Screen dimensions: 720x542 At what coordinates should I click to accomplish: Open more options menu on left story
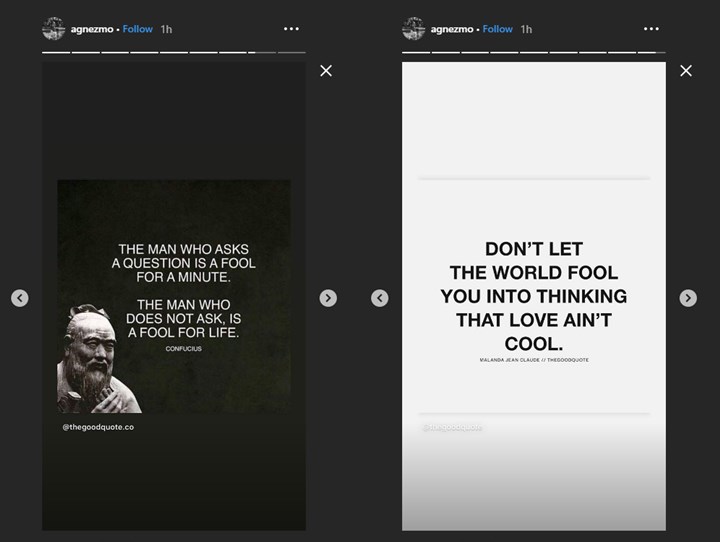point(291,28)
